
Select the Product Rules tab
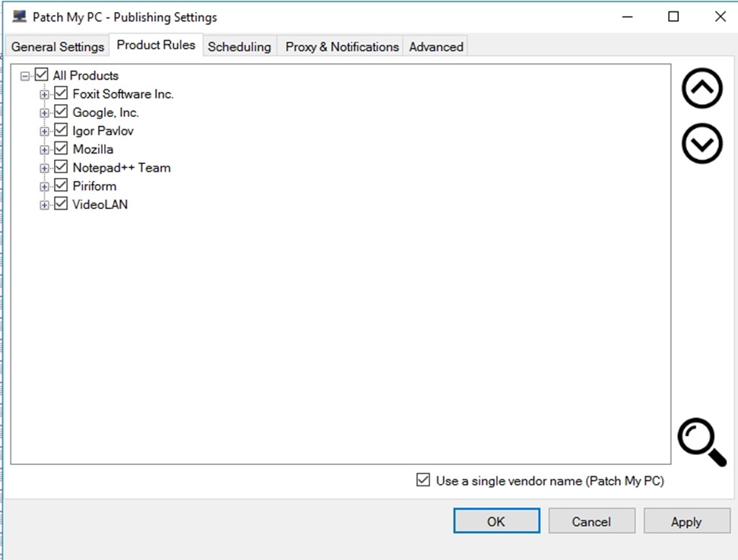click(x=156, y=45)
